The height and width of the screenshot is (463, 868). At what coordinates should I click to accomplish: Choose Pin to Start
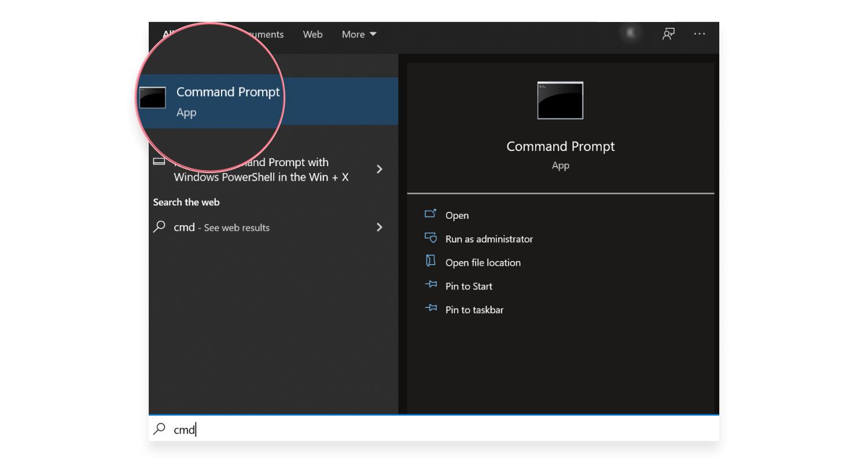[469, 286]
